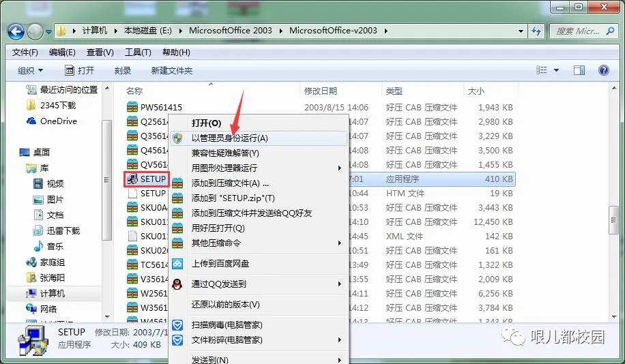Open the 帮助(H) menu
The height and width of the screenshot is (364, 625).
(x=176, y=52)
